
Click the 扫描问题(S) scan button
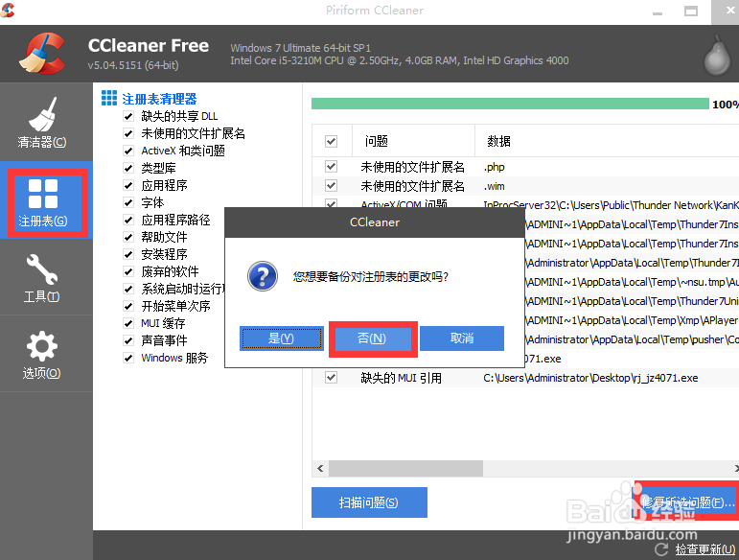[x=369, y=502]
